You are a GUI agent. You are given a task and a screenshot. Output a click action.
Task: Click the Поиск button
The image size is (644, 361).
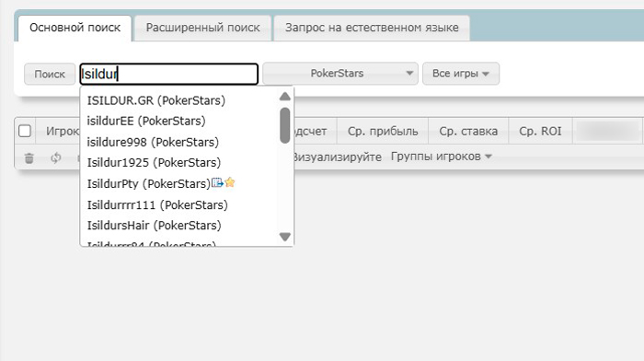[50, 74]
